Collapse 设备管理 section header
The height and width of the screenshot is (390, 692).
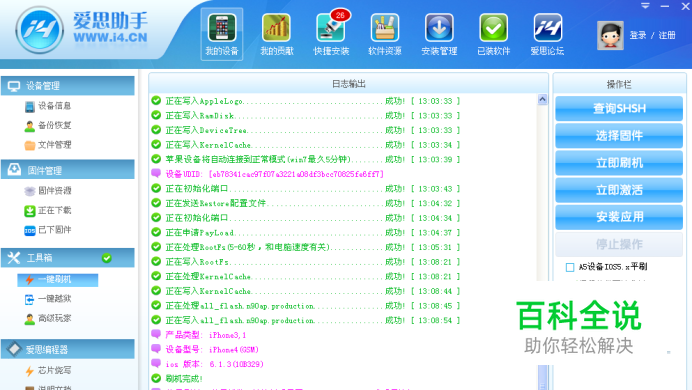coord(68,86)
